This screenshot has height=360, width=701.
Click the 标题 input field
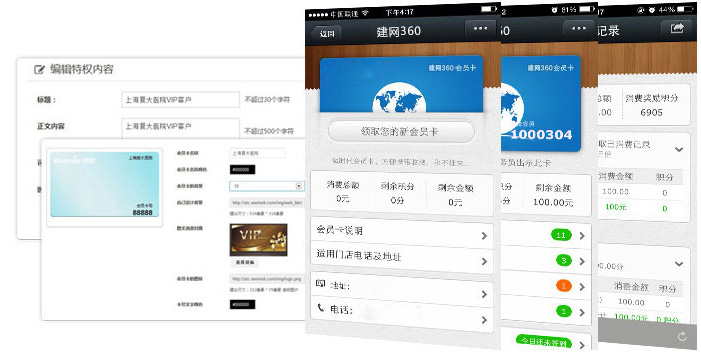click(180, 100)
